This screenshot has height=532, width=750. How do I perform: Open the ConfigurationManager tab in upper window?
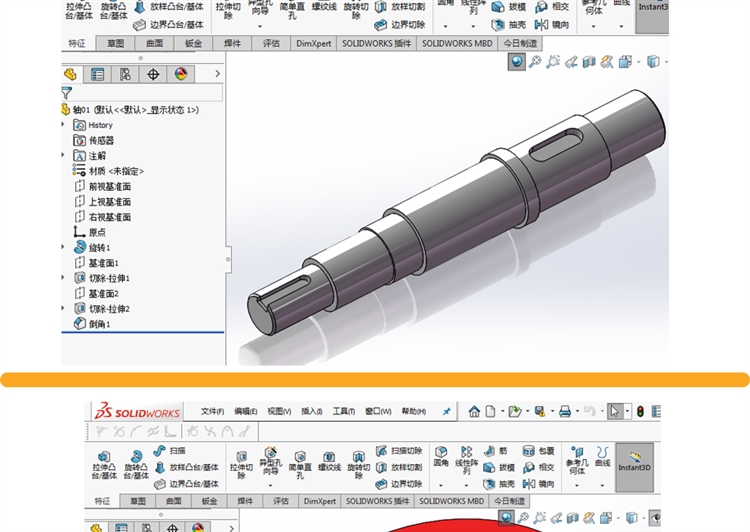(125, 74)
